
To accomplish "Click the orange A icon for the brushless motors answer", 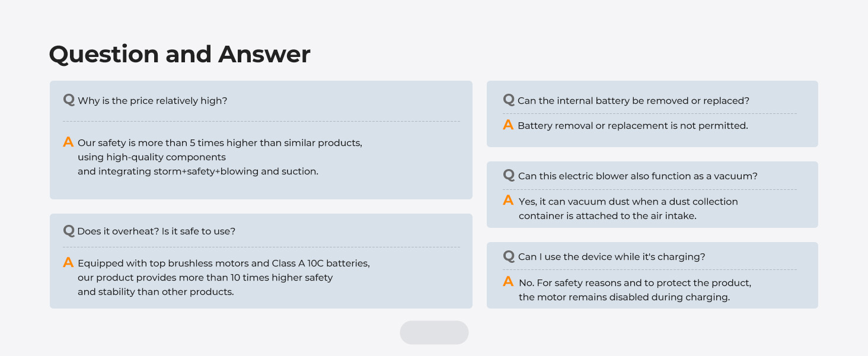I will coord(68,262).
